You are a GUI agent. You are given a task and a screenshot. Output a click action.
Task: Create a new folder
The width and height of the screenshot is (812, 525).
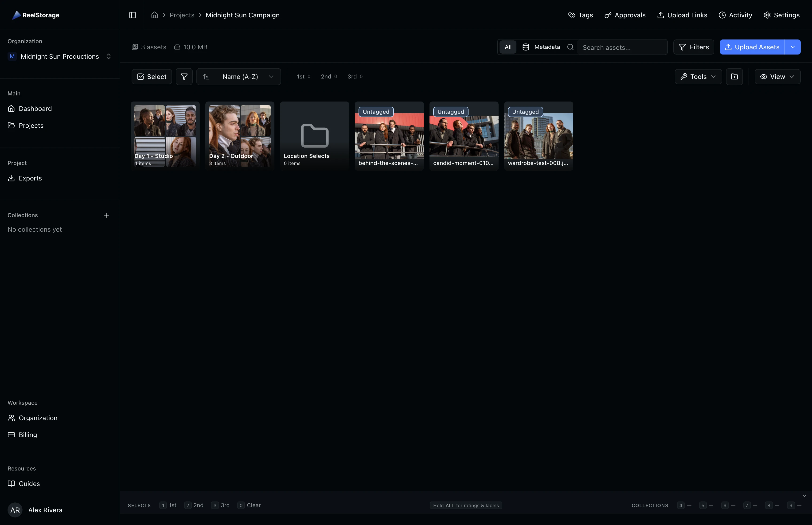tap(734, 76)
